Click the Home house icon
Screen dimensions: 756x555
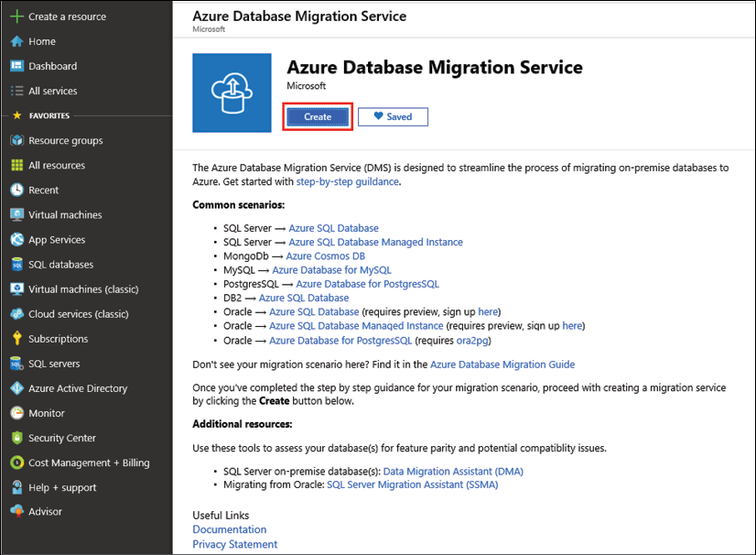tap(16, 41)
